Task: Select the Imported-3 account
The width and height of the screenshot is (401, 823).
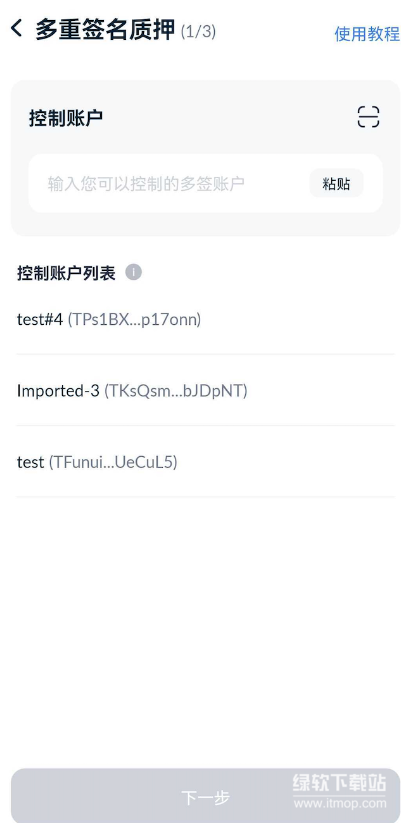Action: [x=205, y=391]
